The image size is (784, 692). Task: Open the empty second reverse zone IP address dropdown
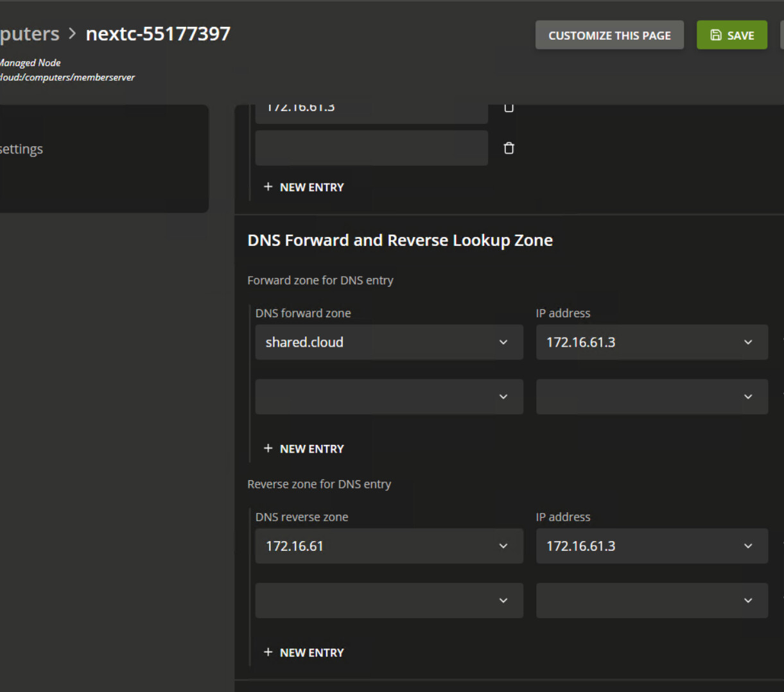[x=651, y=600]
